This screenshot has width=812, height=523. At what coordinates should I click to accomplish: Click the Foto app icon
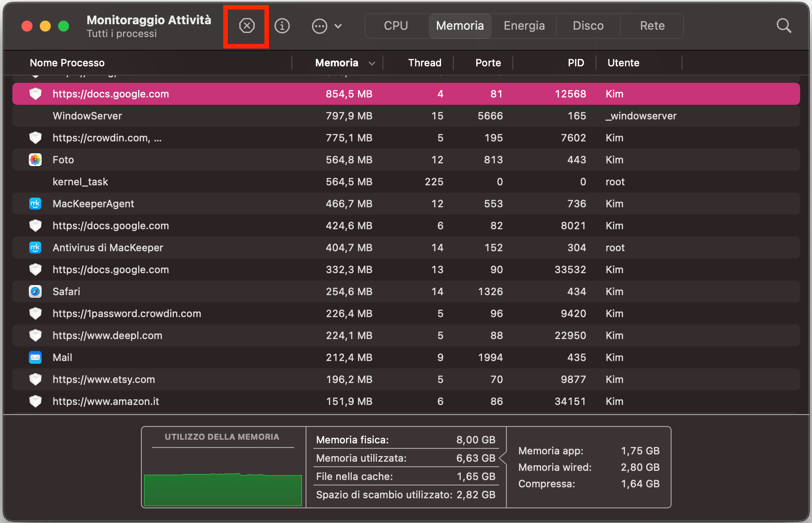click(x=35, y=160)
